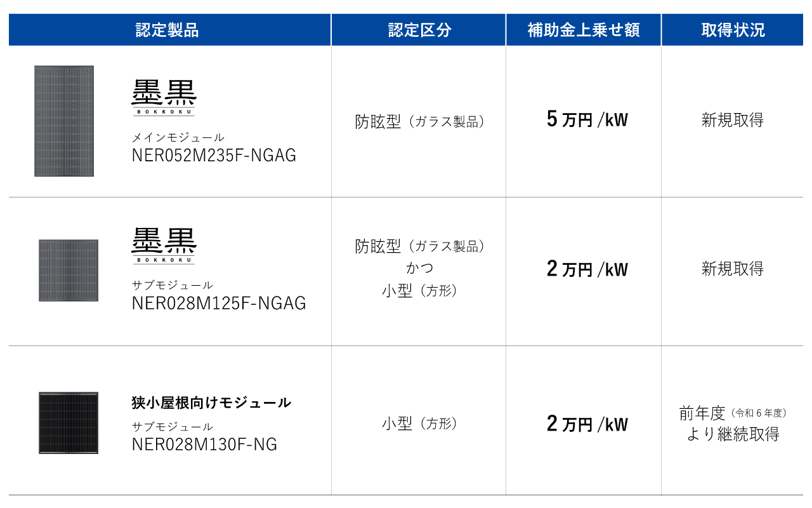Click the BOKKOKU logo above NER028M125F-NGAG
Image resolution: width=812 pixels, height=508 pixels.
tap(164, 246)
